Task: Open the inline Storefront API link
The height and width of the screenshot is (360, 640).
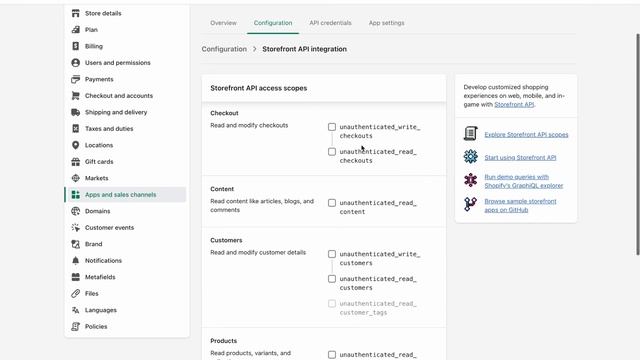Action: tap(514, 104)
